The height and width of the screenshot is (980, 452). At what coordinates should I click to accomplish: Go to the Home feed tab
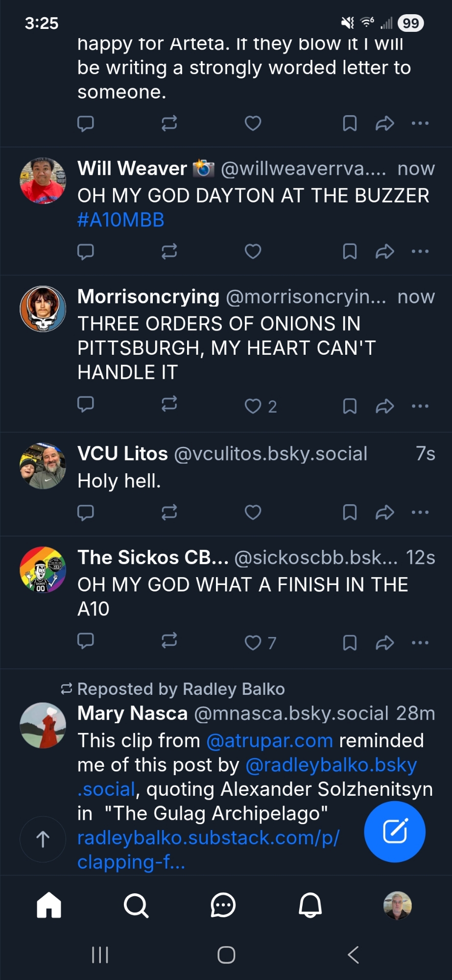[49, 906]
